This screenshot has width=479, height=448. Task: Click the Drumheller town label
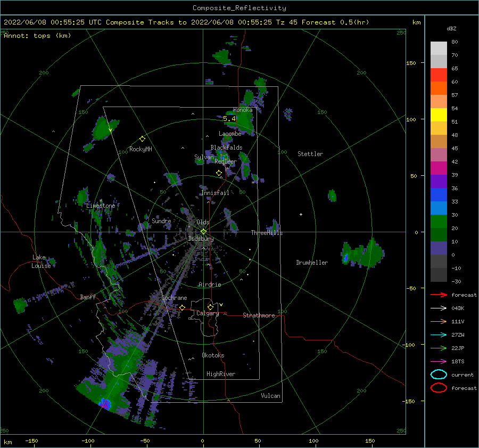pyautogui.click(x=312, y=263)
